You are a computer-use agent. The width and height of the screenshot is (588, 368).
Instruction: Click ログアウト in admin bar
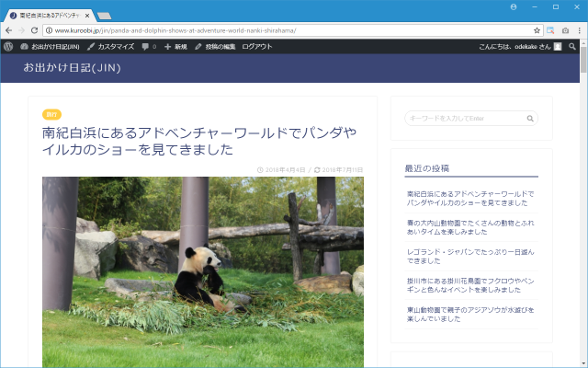257,47
